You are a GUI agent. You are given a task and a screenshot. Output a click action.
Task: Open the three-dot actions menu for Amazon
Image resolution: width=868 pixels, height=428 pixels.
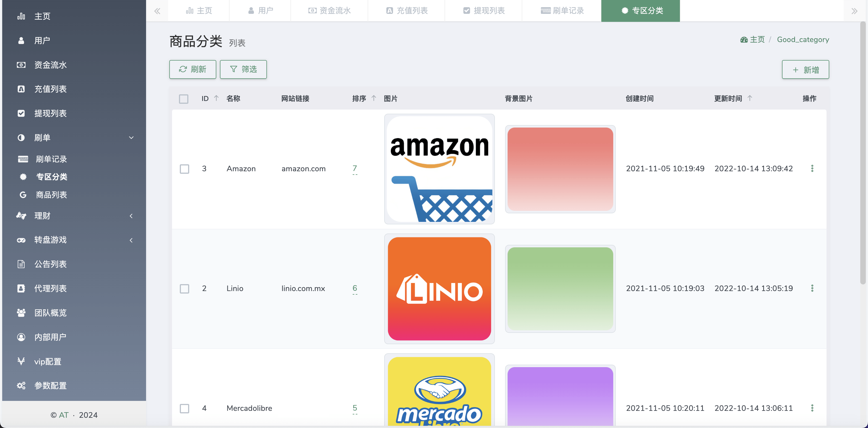[x=812, y=168]
